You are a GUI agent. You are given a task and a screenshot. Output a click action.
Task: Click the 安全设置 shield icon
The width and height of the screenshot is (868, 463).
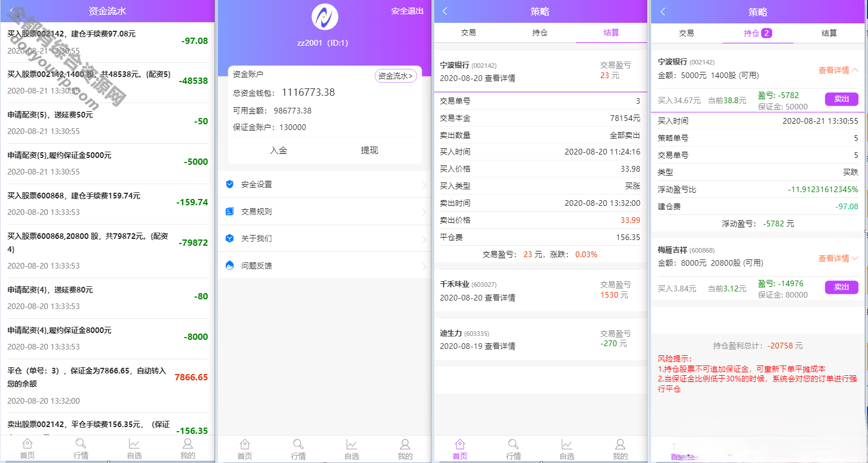(229, 184)
